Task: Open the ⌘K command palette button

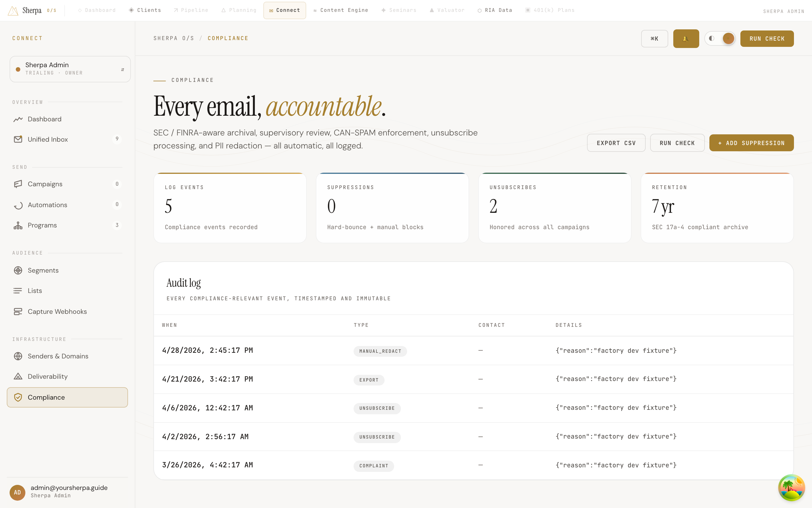Action: pos(654,39)
